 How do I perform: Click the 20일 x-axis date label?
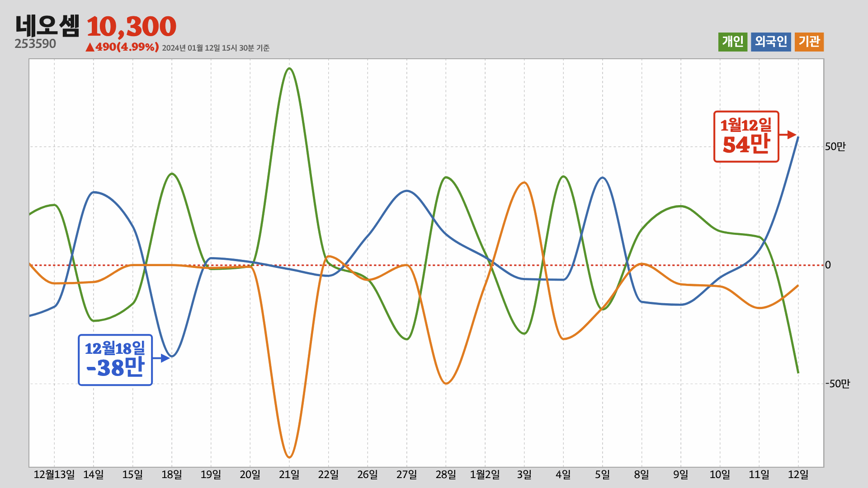click(250, 474)
